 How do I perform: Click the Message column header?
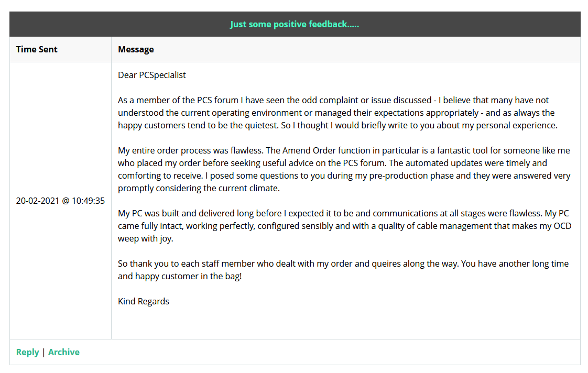point(136,49)
